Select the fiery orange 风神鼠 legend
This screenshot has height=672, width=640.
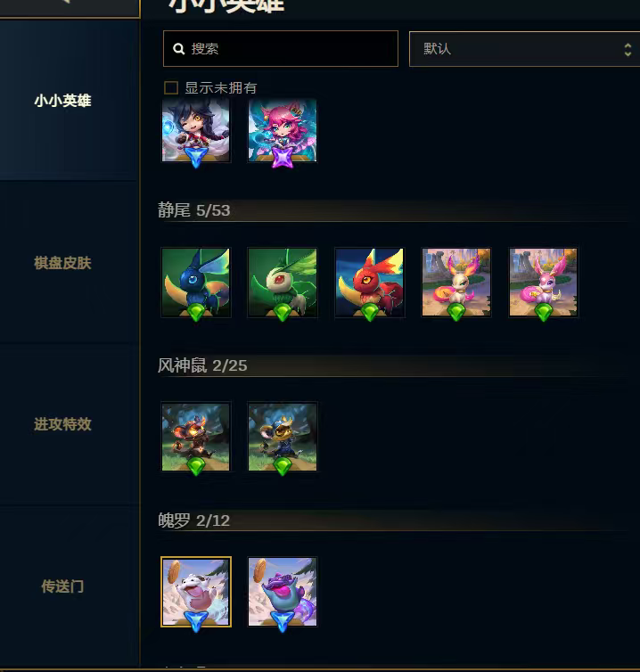(x=196, y=437)
